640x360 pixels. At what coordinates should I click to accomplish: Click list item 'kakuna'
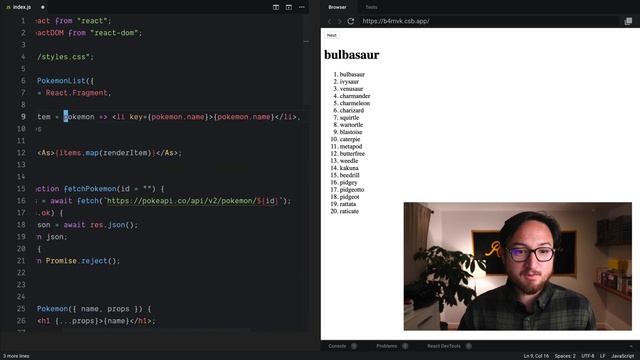[349, 168]
